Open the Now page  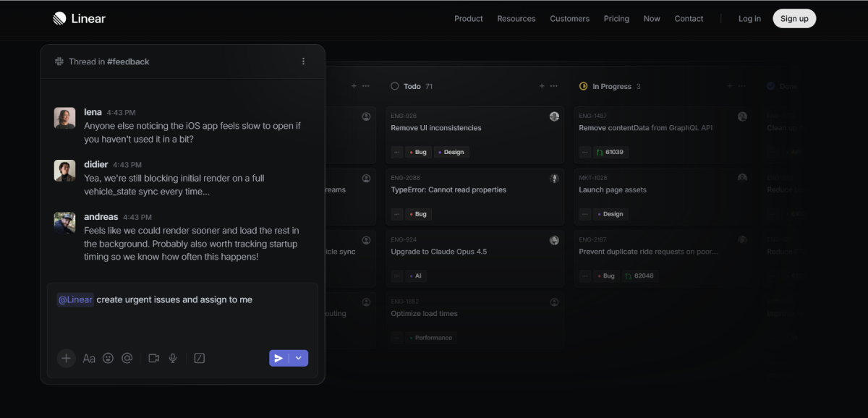pos(652,19)
